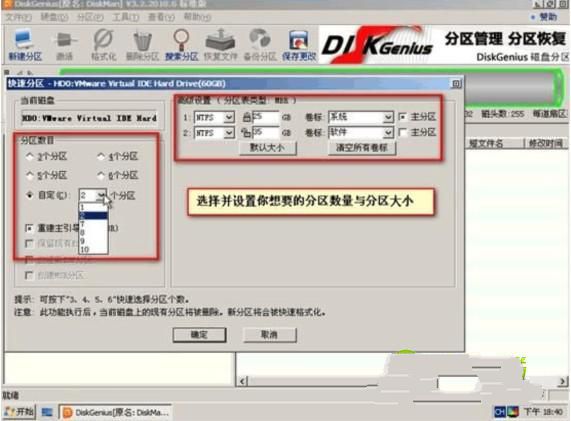Select the 3个分区 radio button

30,156
